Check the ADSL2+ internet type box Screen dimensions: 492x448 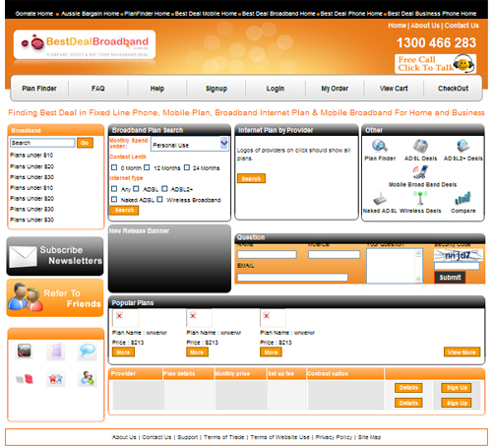164,189
